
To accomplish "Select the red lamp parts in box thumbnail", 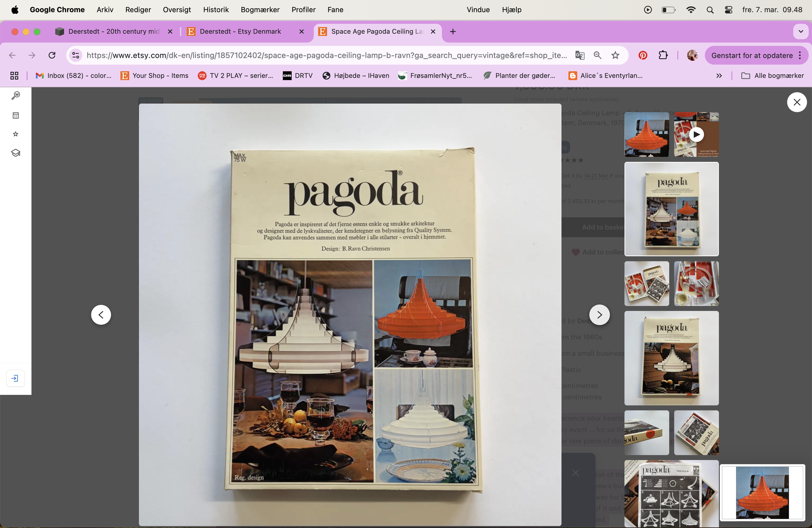I will tap(696, 283).
